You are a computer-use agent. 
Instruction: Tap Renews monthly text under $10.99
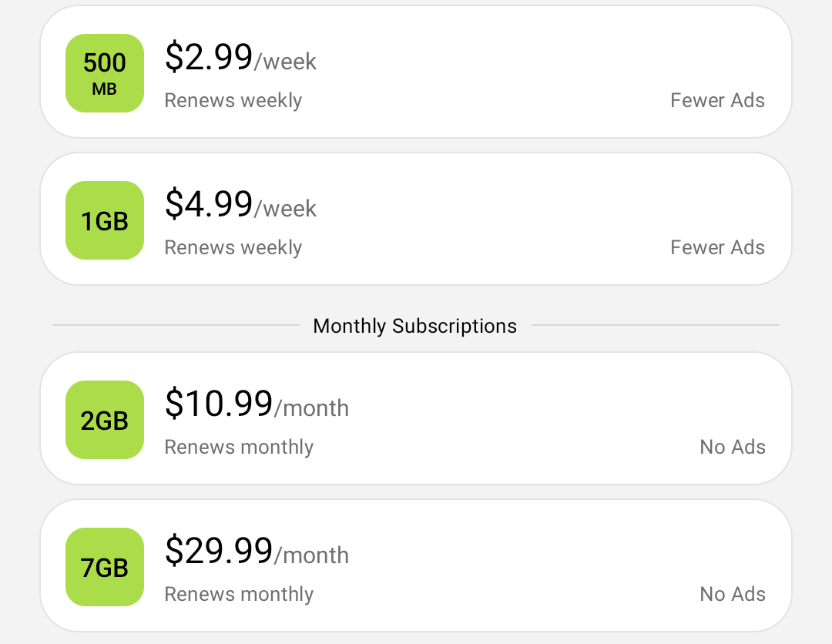239,448
